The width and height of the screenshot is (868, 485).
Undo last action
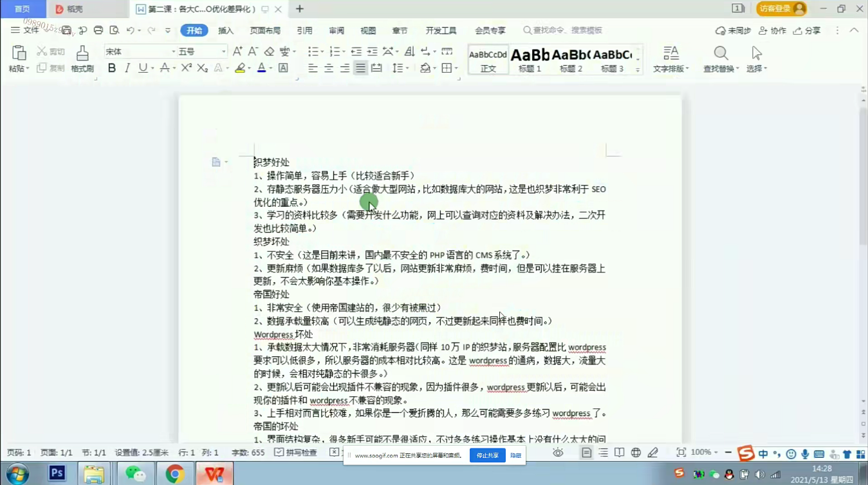pos(131,30)
